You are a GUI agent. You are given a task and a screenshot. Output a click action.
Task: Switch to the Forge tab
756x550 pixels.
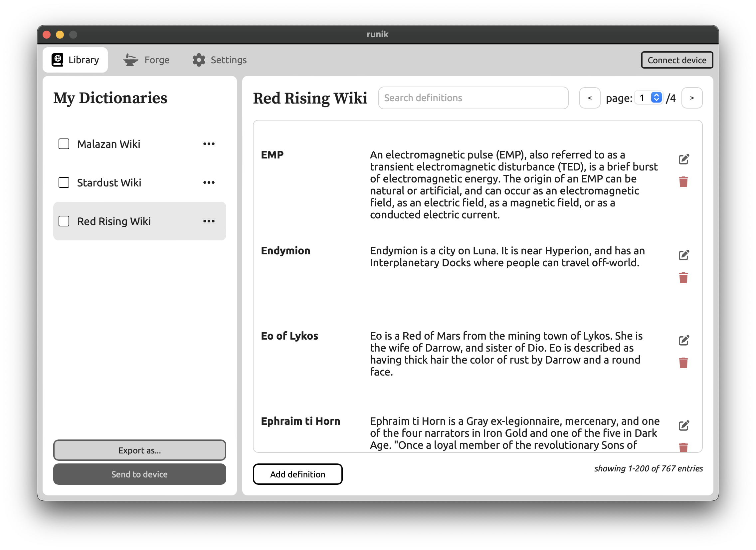(146, 60)
